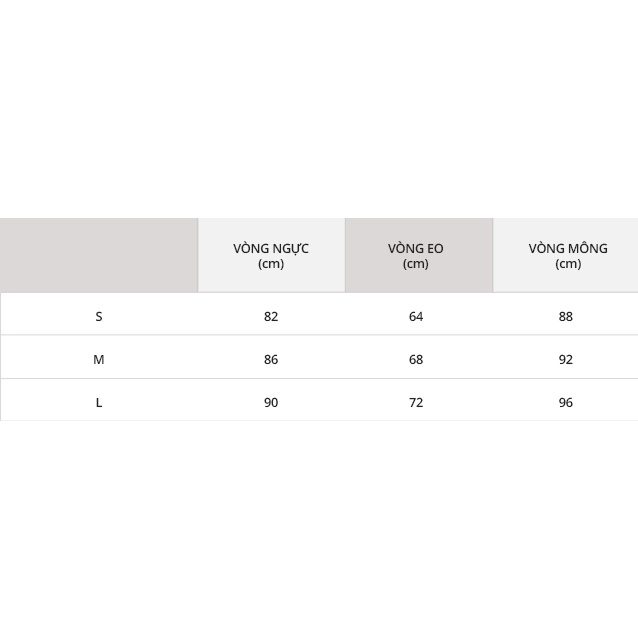Click the empty gray top-left header cell
Screen dimensions: 638x638
99,255
